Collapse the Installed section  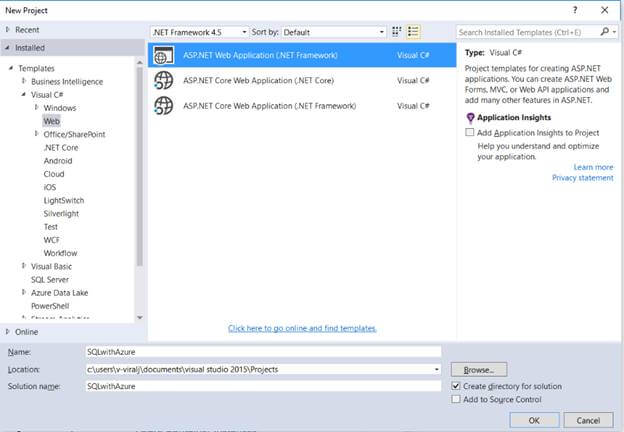click(x=8, y=48)
